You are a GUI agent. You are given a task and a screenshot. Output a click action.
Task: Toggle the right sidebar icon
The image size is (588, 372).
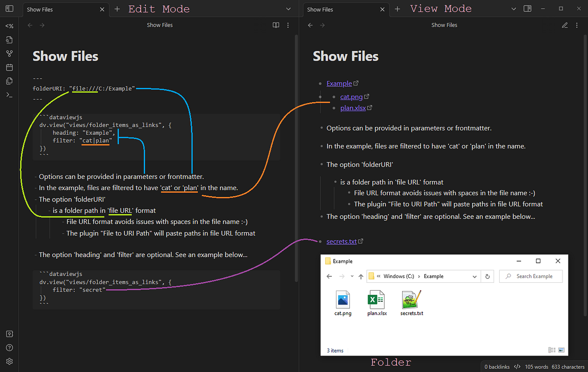pos(527,9)
